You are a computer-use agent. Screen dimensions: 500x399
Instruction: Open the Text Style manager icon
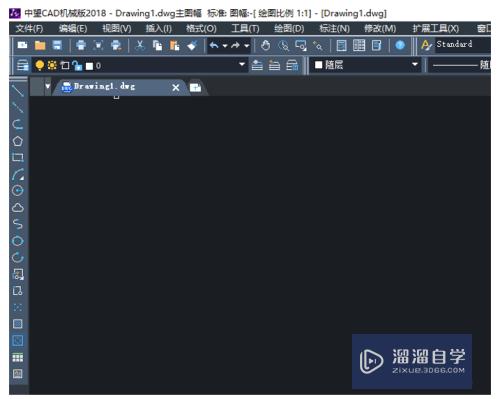[x=426, y=45]
